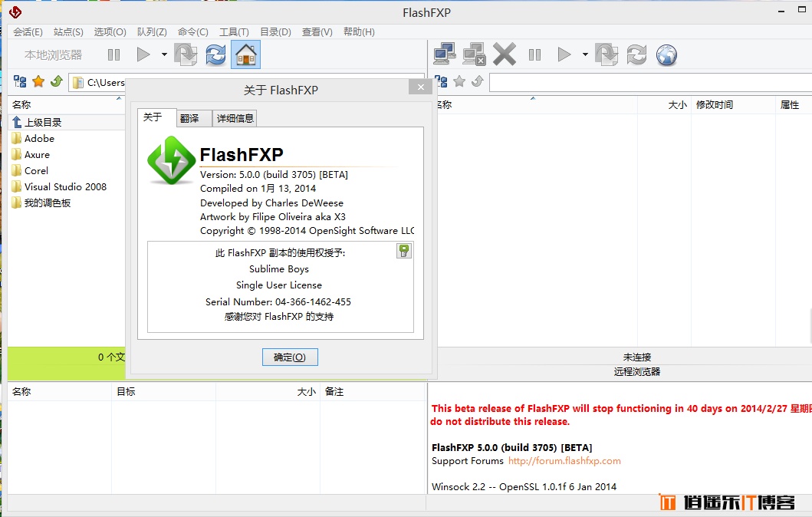Viewport: 812px width, 517px height.
Task: Click the remote pane pause icon
Action: [x=535, y=54]
